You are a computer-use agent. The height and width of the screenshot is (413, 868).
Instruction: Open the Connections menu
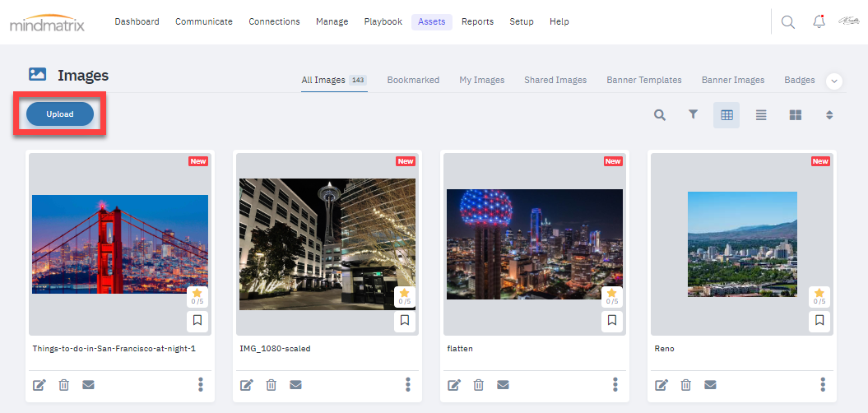point(274,21)
